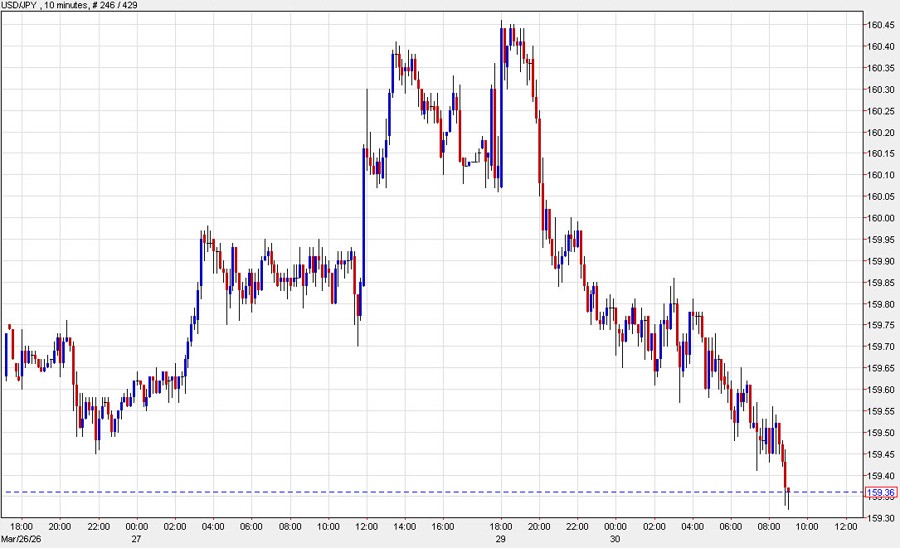Click the 159.75 price axis label
Image resolution: width=900 pixels, height=548 pixels.
pos(880,325)
